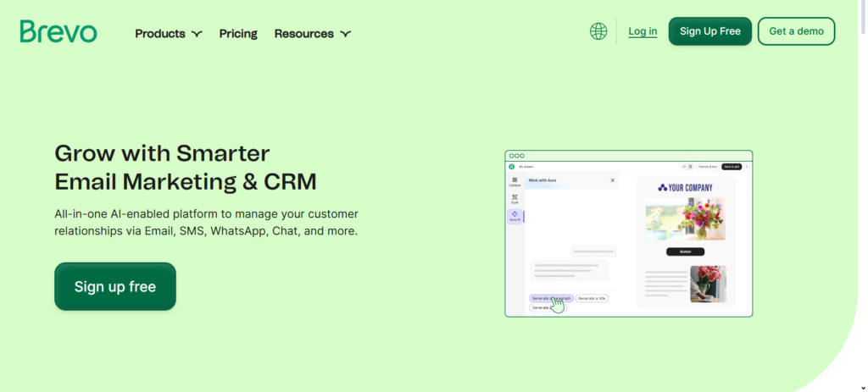
Task: Expand the Products menu chevron
Action: (197, 34)
